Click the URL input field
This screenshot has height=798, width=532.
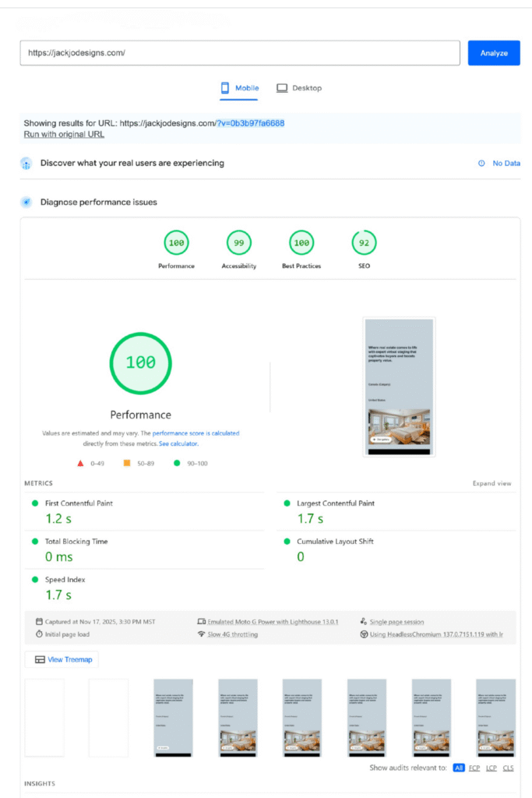pos(234,52)
